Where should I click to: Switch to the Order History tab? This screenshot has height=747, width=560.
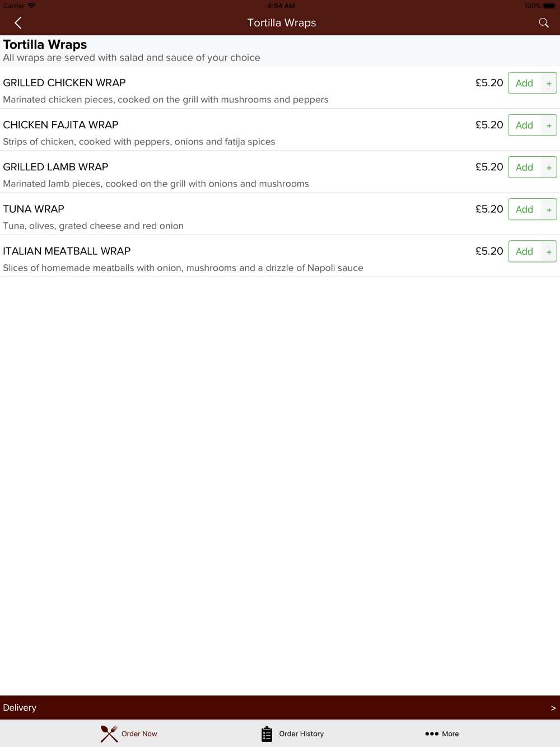pos(292,734)
